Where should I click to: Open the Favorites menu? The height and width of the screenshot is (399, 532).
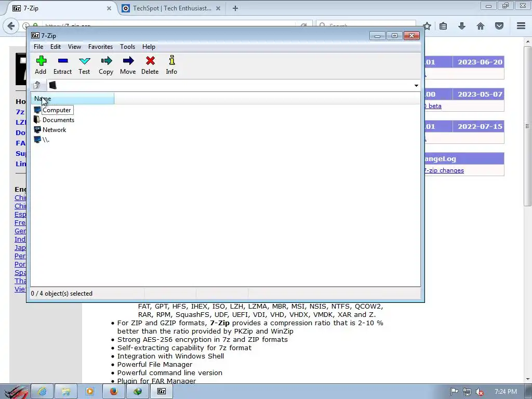point(100,46)
